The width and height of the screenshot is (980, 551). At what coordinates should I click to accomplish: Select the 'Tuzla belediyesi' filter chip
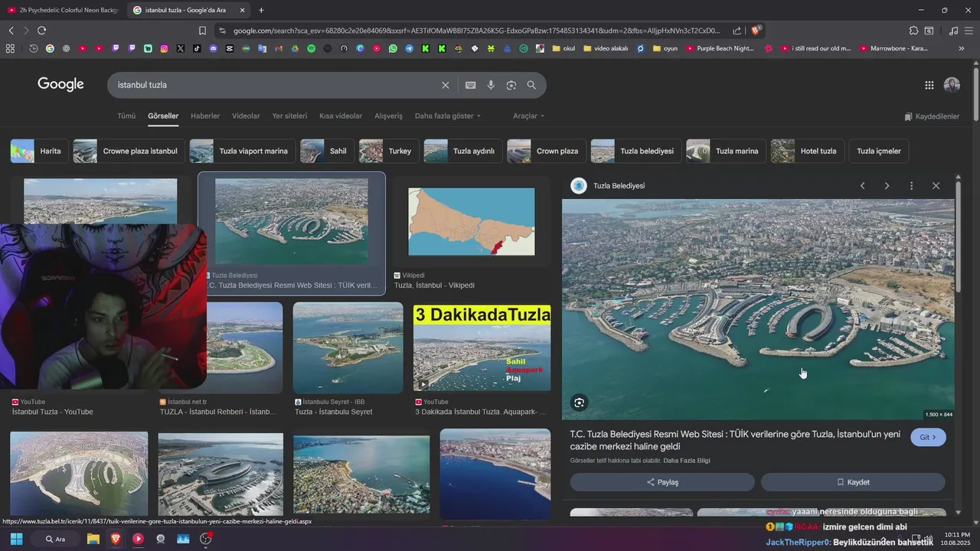point(635,151)
